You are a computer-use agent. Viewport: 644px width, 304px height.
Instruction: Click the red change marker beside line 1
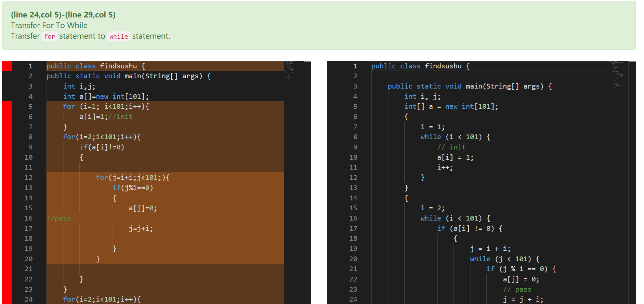click(x=7, y=66)
